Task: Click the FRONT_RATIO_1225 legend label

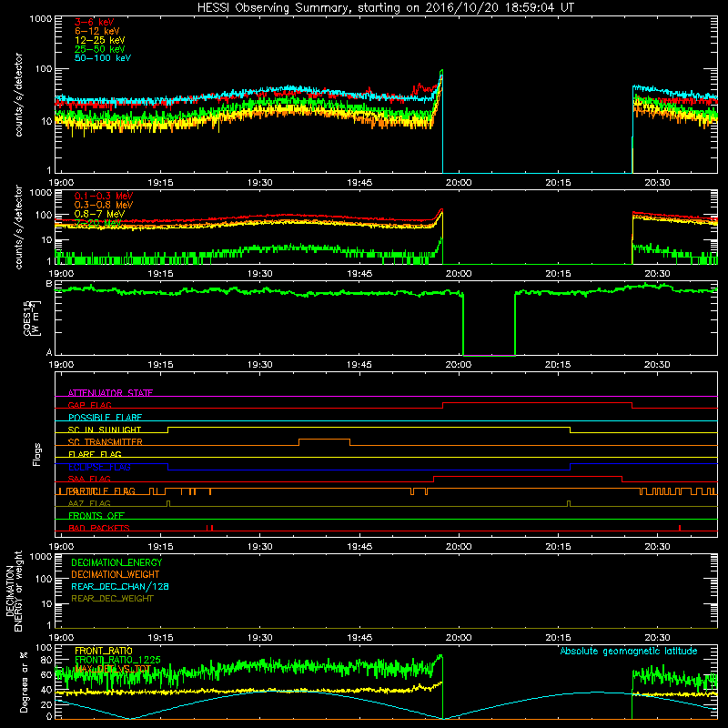Action: [118, 660]
